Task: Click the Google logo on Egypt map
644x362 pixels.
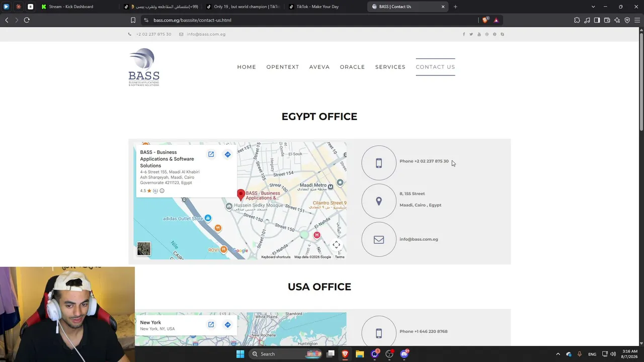Action: (x=240, y=250)
